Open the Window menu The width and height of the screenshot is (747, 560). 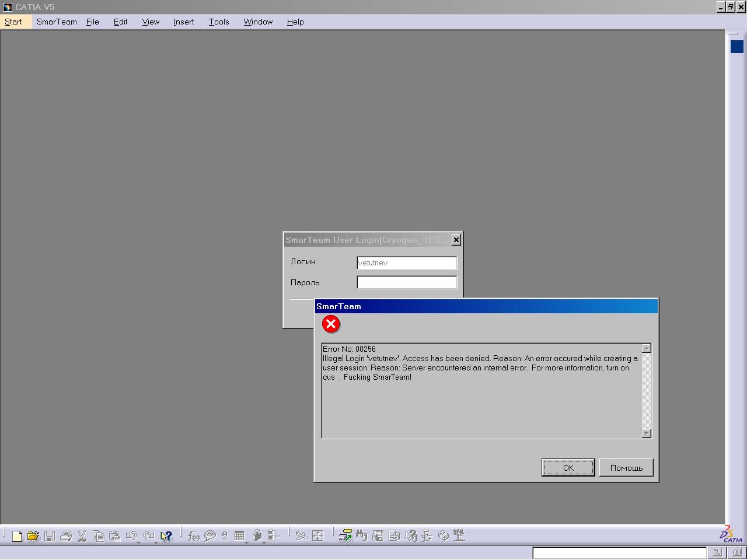[x=258, y=22]
